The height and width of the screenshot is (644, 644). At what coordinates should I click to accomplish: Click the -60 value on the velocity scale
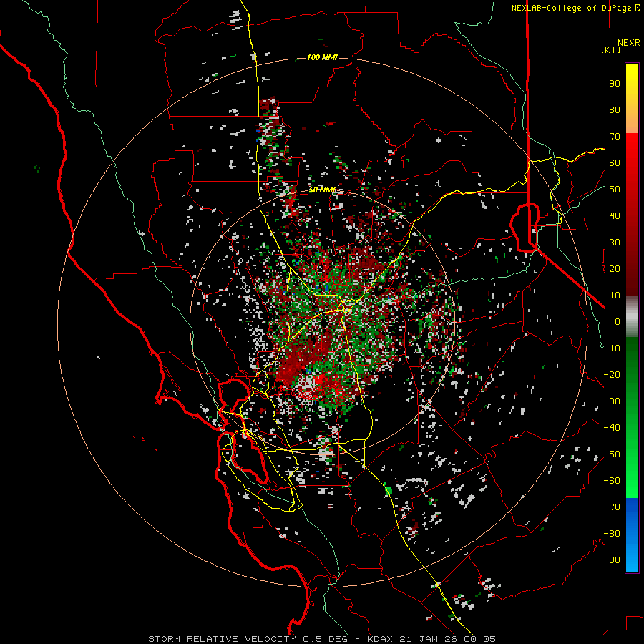point(612,481)
